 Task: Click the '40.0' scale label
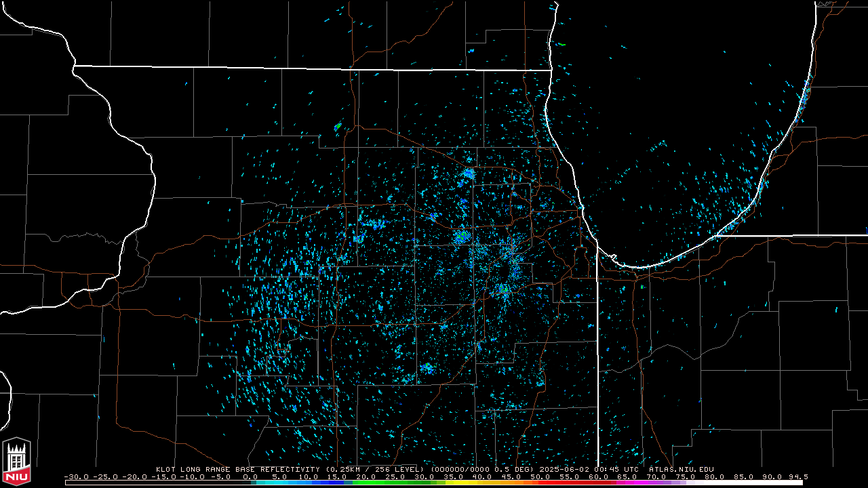click(482, 476)
